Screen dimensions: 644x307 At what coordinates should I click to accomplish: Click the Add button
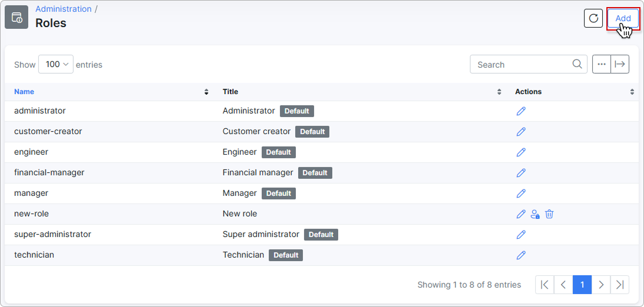[x=623, y=18]
